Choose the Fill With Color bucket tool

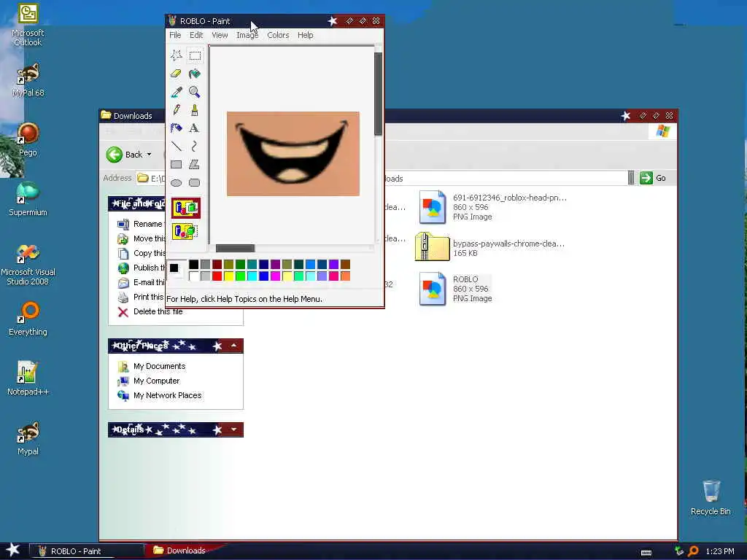(x=194, y=74)
